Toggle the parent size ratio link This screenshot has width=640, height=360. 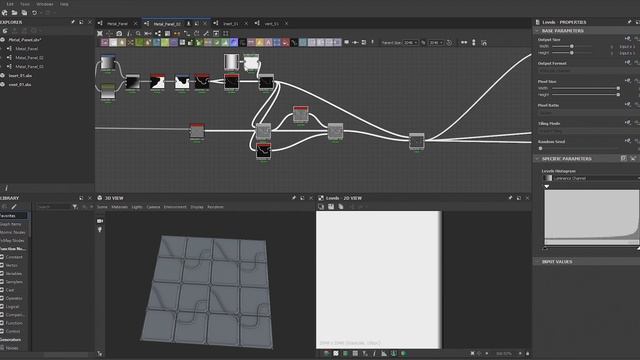(x=423, y=42)
